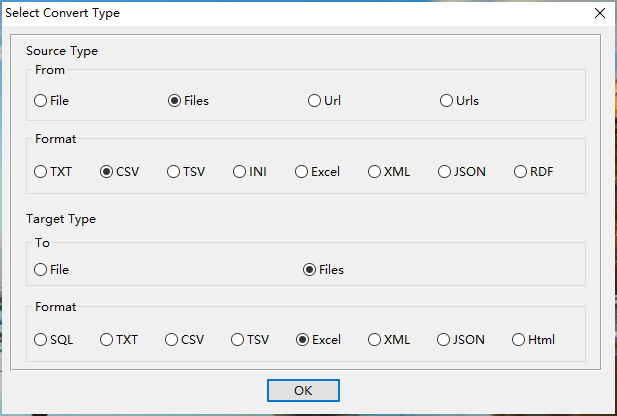Image resolution: width=617 pixels, height=416 pixels.
Task: Choose JSON source format
Action: click(444, 171)
